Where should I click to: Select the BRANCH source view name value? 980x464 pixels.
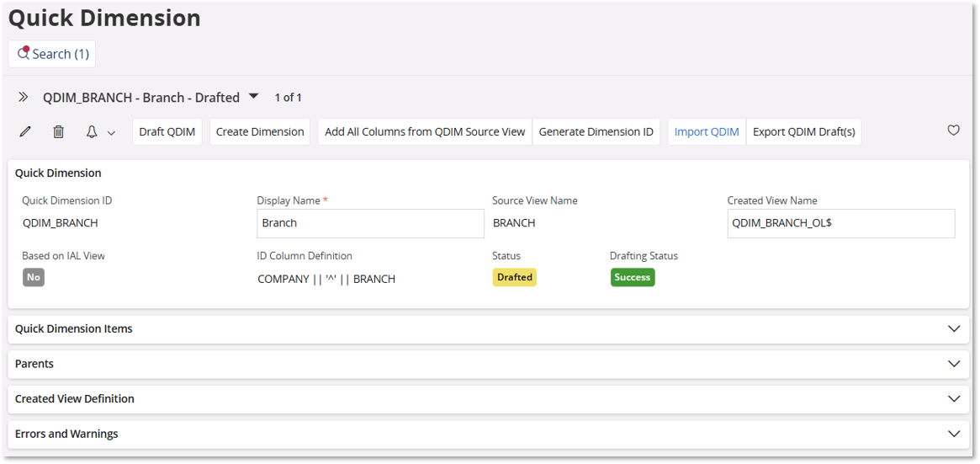(x=514, y=223)
